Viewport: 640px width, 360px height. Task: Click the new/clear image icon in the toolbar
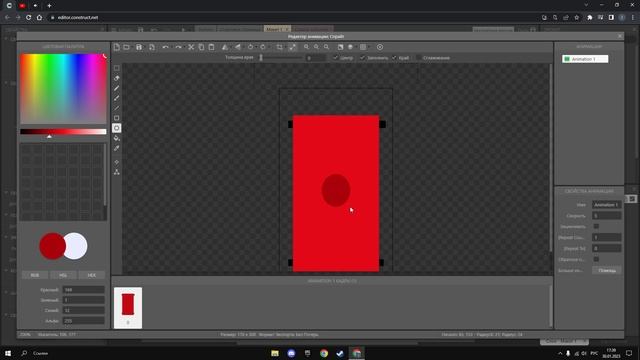[x=117, y=47]
